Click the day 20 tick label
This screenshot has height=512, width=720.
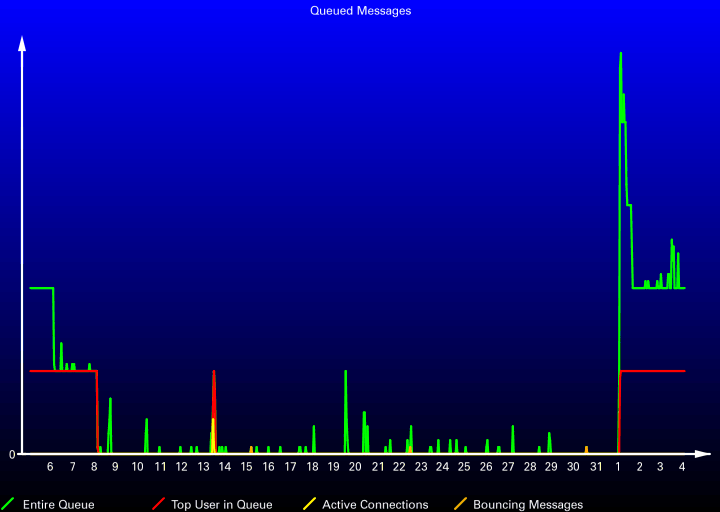pyautogui.click(x=355, y=467)
